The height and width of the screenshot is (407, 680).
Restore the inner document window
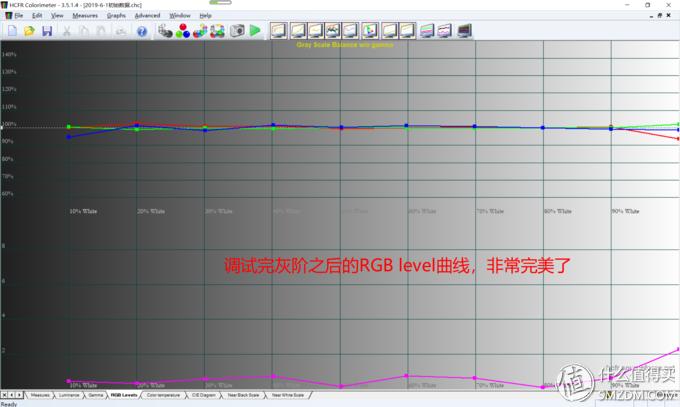point(660,16)
